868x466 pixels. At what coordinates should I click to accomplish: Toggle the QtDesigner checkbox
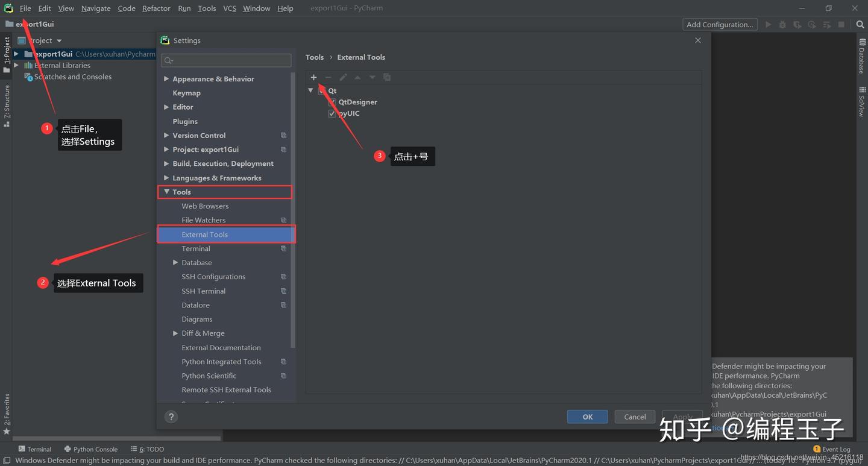pyautogui.click(x=332, y=102)
